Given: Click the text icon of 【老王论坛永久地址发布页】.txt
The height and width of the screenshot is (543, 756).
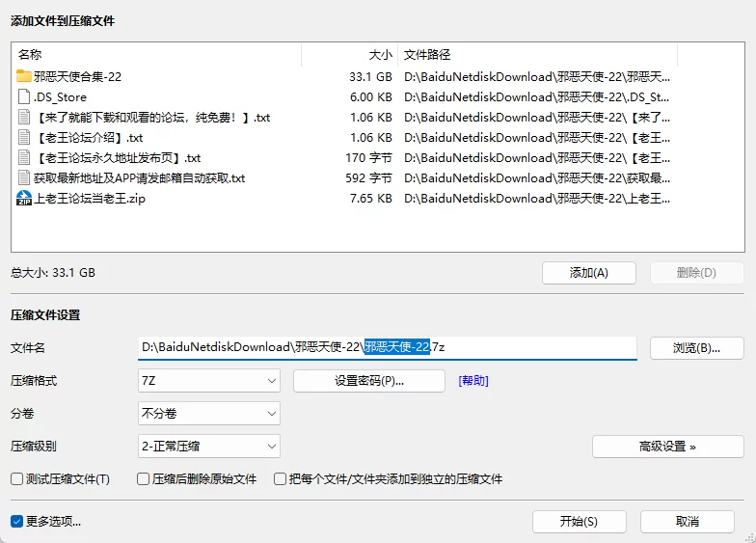Looking at the screenshot, I should click(23, 157).
